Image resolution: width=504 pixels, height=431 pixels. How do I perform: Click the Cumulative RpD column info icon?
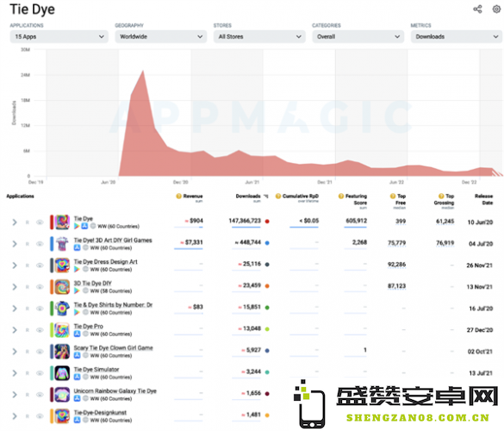(x=278, y=196)
